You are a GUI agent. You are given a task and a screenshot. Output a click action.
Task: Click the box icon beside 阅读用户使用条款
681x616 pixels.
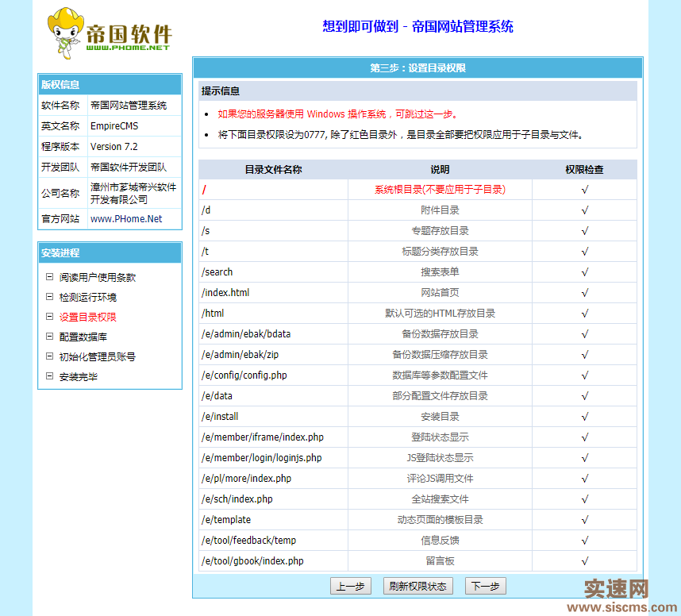[50, 277]
